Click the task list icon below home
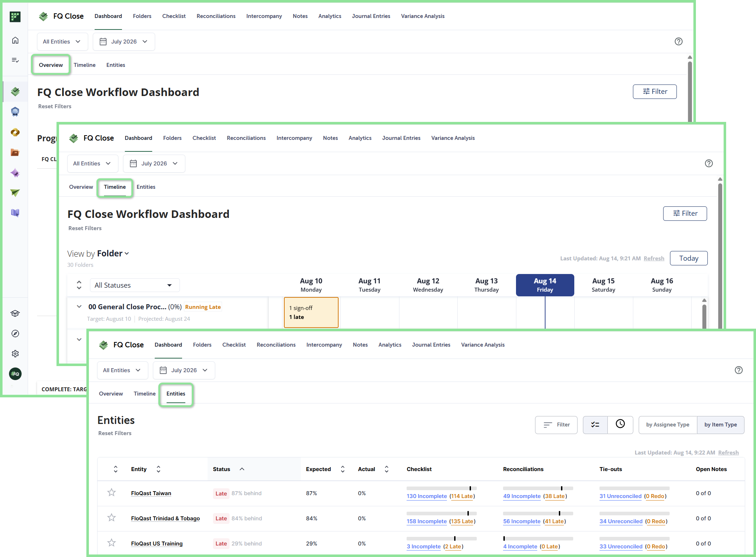Screen dimensions: 756x557 [15, 60]
